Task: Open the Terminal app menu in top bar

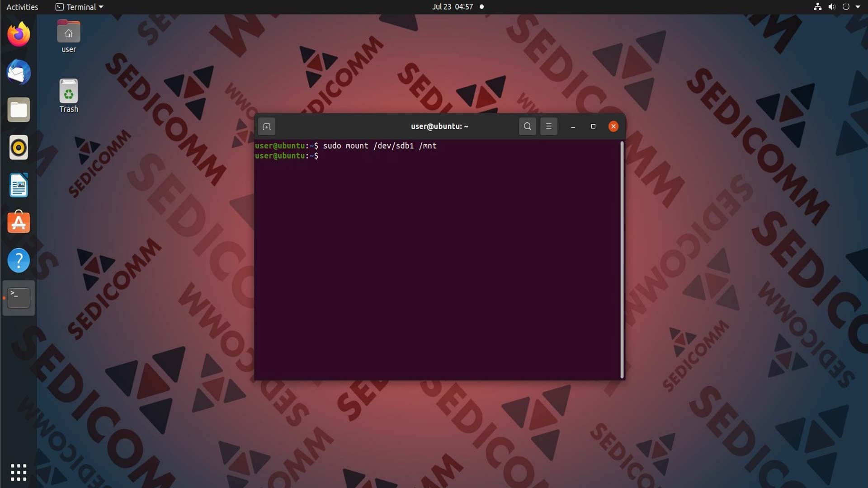Action: pyautogui.click(x=80, y=7)
